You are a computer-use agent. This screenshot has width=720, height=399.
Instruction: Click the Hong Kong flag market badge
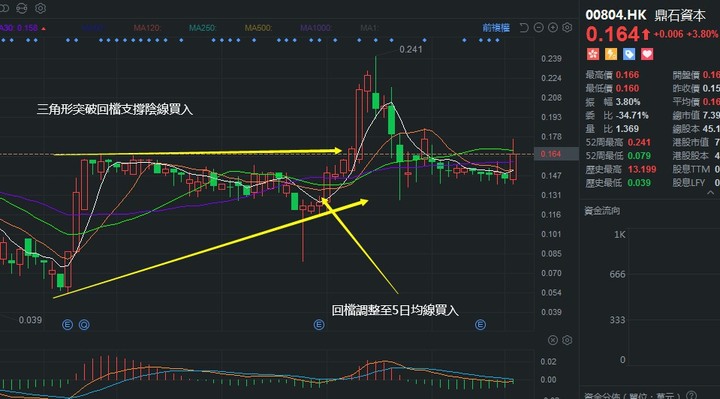pos(593,54)
